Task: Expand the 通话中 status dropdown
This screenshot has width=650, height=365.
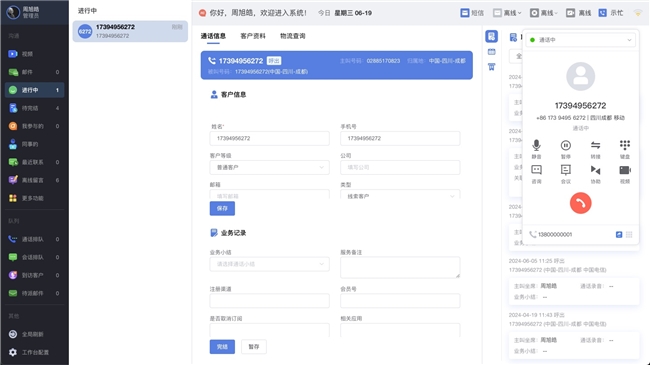Action: tap(580, 40)
